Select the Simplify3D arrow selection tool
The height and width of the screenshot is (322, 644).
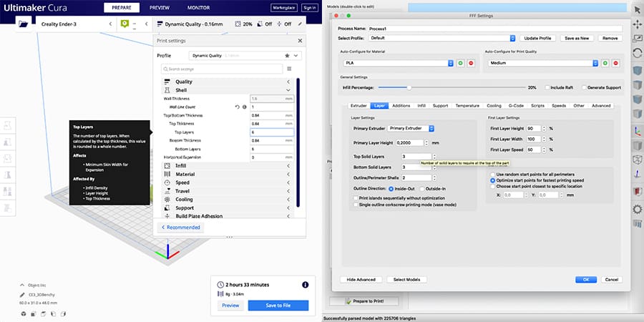pyautogui.click(x=638, y=10)
